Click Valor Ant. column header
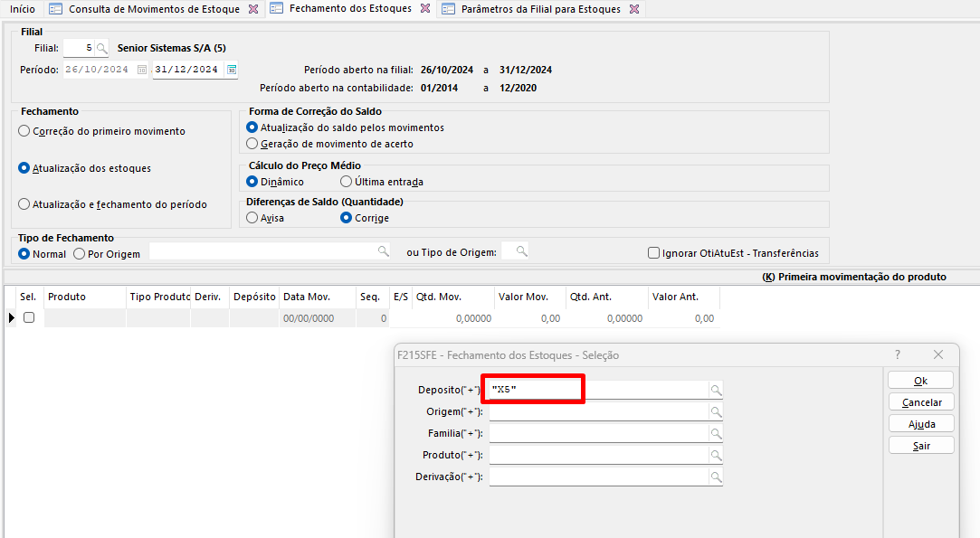Viewport: 980px width, 538px height. coord(684,297)
